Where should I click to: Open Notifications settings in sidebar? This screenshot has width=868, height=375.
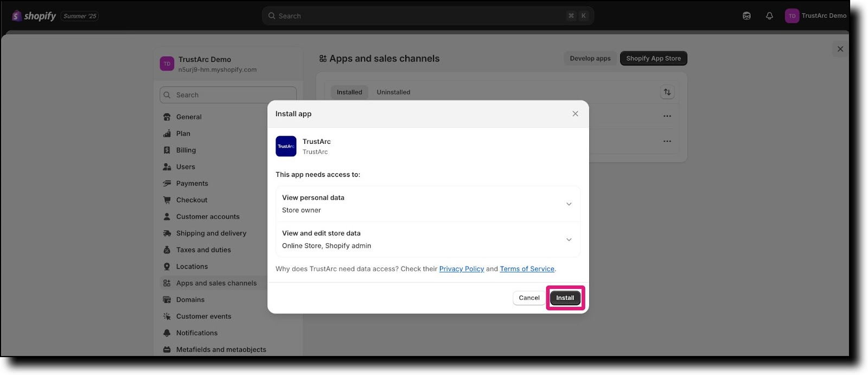coord(197,333)
